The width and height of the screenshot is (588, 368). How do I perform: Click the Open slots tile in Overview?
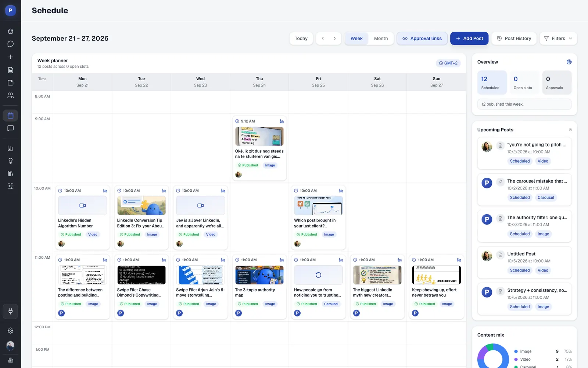[524, 82]
